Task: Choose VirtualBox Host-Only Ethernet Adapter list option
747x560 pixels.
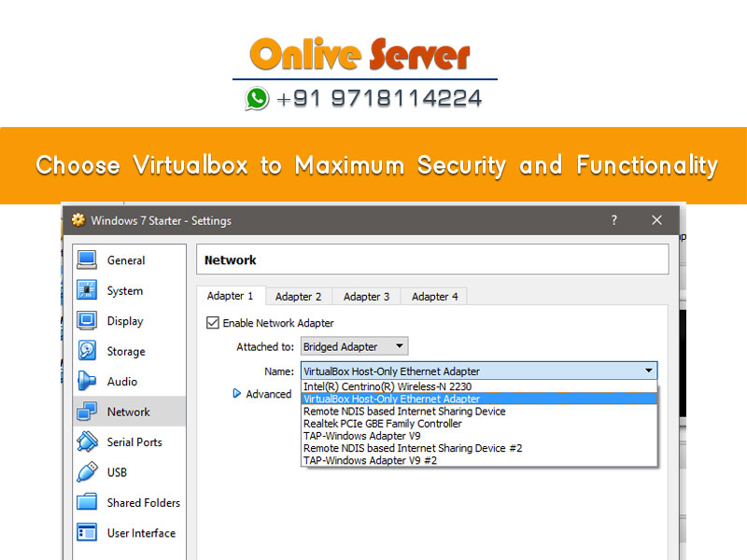Action: point(479,399)
